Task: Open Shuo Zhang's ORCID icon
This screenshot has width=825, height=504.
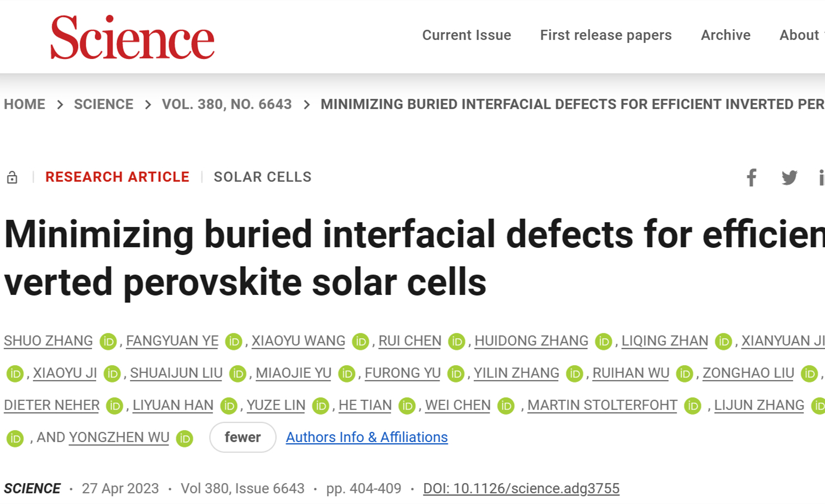Action: (108, 341)
